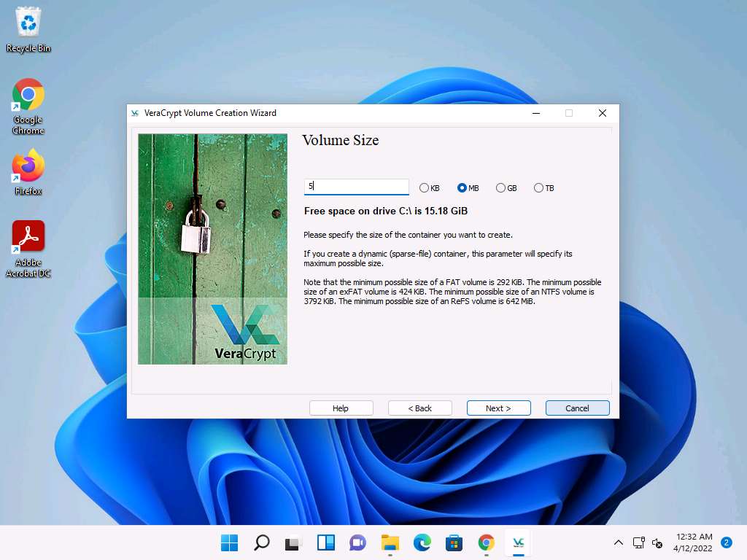
Task: Click the VeraCrypt icon in taskbar
Action: 518,542
